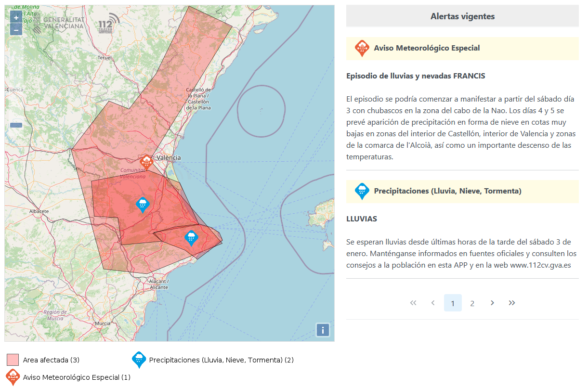Click the blue icon in Precipitaciones alert header
588x387 pixels.
pyautogui.click(x=362, y=191)
